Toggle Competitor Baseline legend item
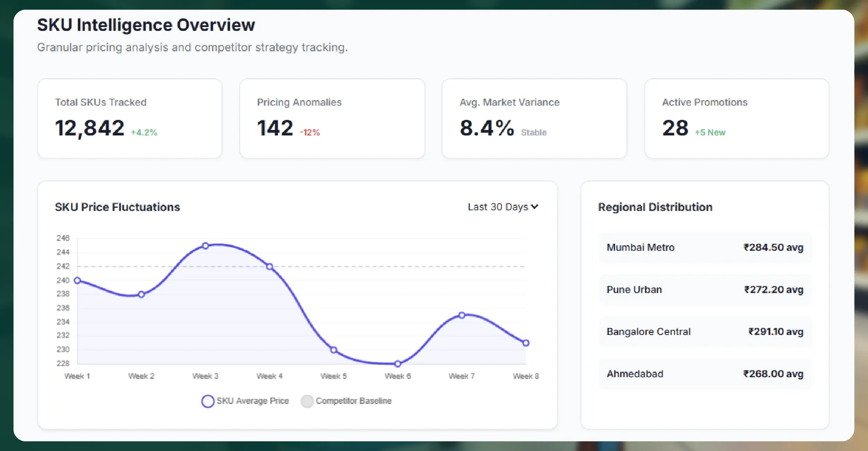This screenshot has width=868, height=451. click(353, 401)
